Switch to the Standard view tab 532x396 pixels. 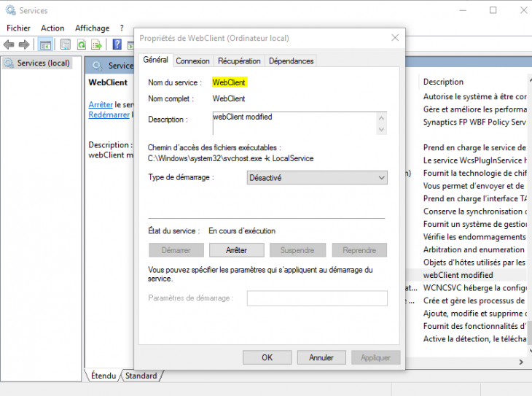(x=141, y=376)
